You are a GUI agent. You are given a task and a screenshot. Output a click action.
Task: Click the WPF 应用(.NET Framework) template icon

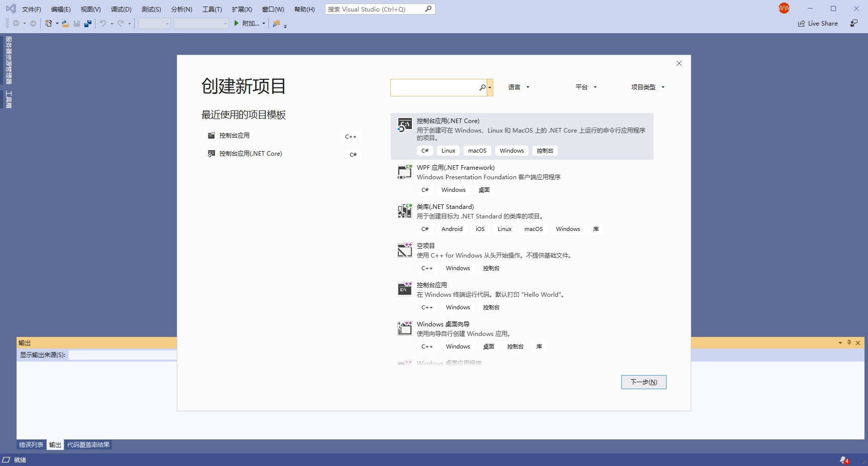click(x=405, y=172)
